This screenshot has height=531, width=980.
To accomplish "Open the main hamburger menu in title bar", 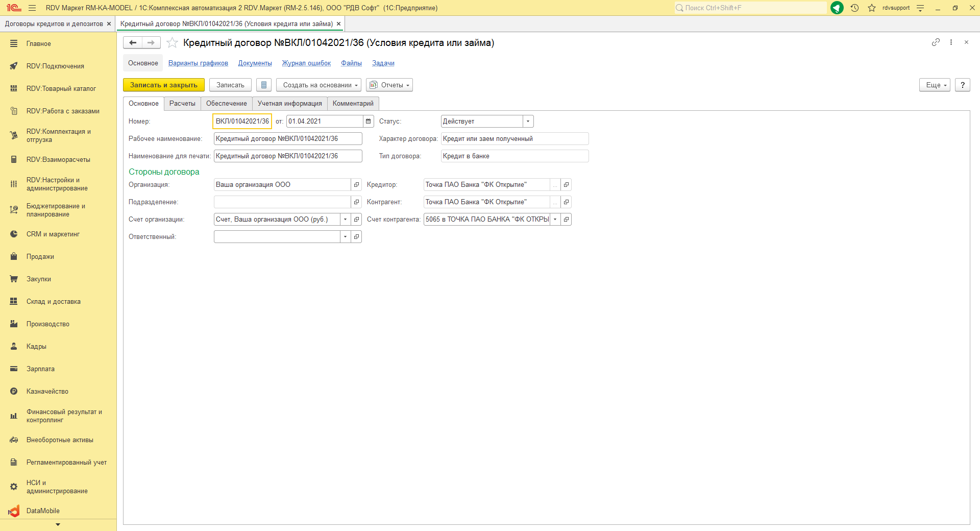I will 32,8.
